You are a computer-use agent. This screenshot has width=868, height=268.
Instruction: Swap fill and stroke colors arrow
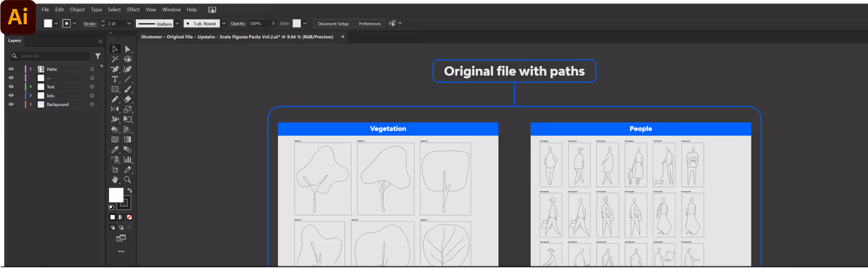[129, 190]
